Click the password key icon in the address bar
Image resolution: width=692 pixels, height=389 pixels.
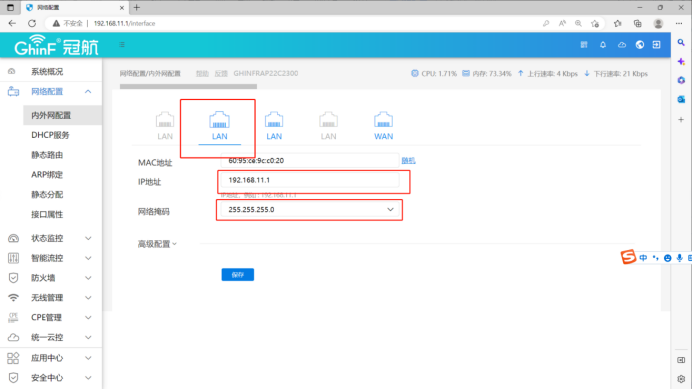[546, 23]
